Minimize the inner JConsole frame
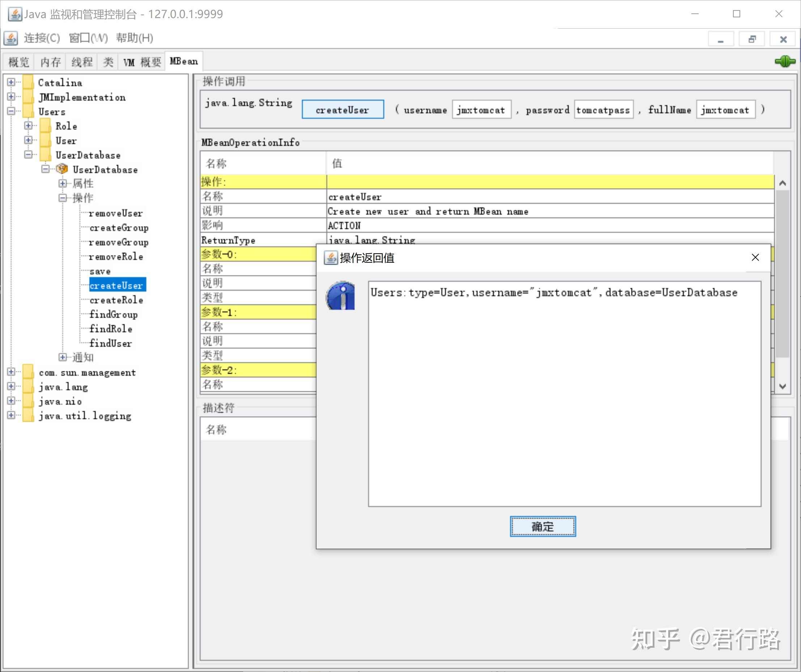Image resolution: width=801 pixels, height=672 pixels. 721,39
